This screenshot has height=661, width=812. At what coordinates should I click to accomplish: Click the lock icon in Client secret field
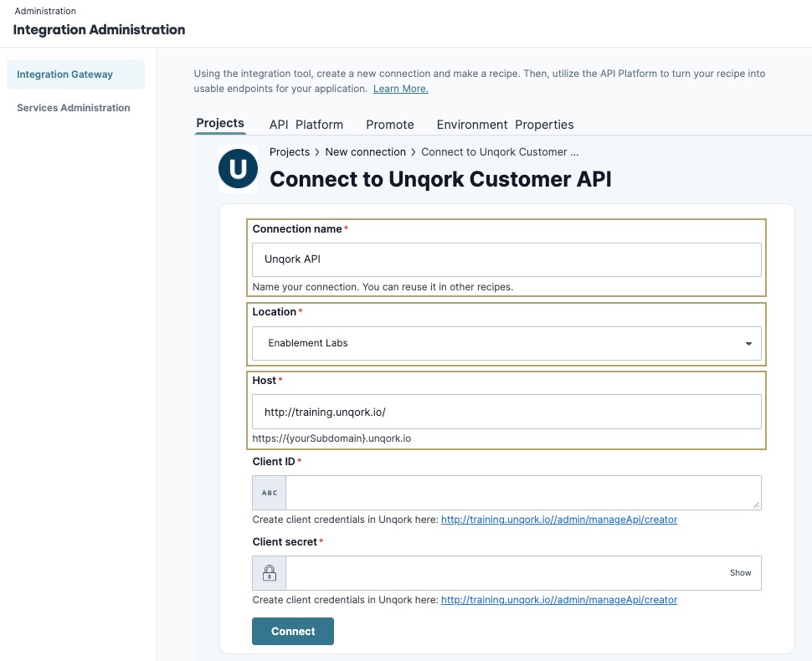pyautogui.click(x=270, y=573)
